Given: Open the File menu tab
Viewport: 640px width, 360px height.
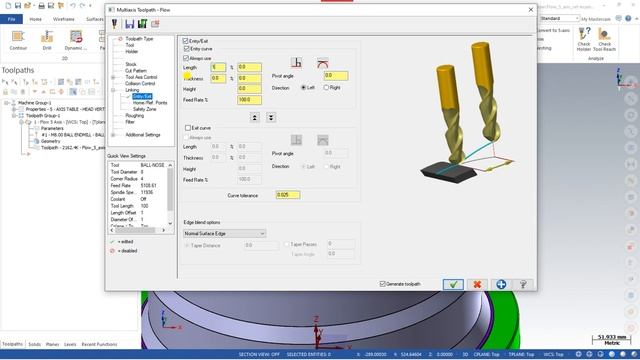Looking at the screenshot, I should [x=11, y=19].
